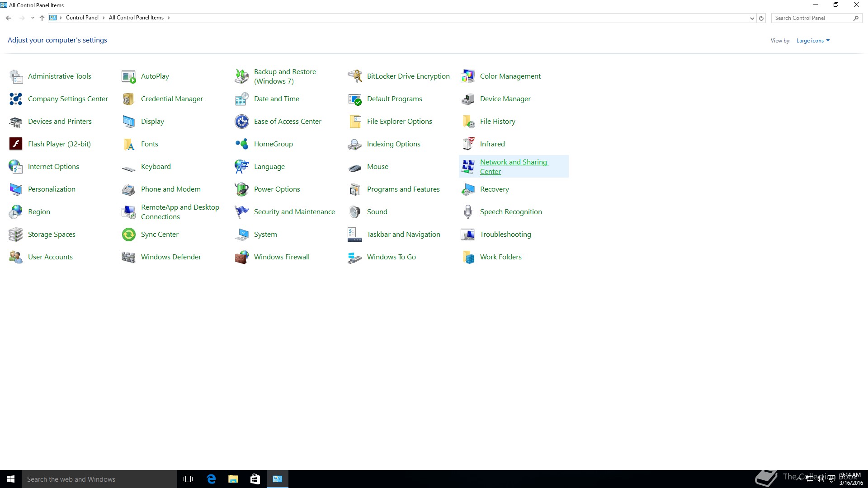Click the Up one level arrow

click(x=42, y=18)
